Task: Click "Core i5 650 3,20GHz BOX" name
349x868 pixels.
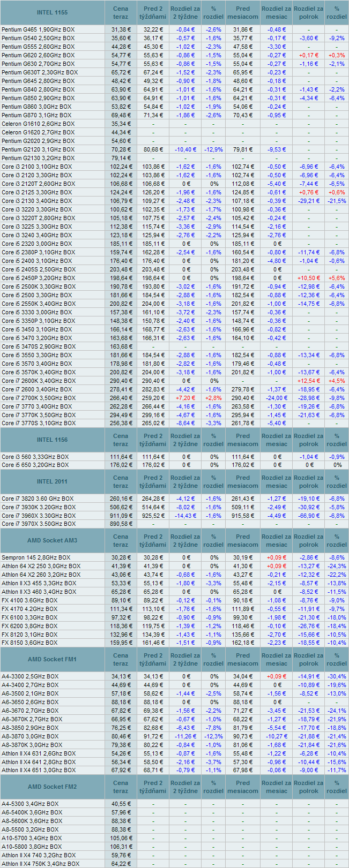Action: [35, 465]
